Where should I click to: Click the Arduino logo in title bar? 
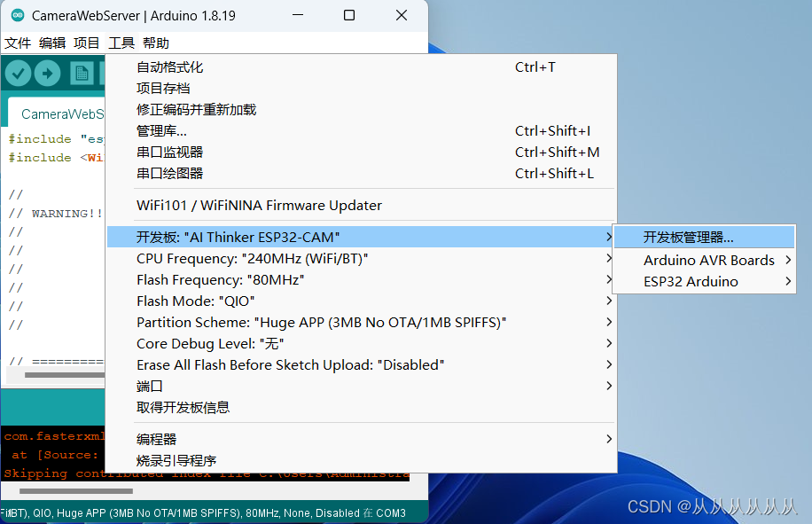pos(18,16)
